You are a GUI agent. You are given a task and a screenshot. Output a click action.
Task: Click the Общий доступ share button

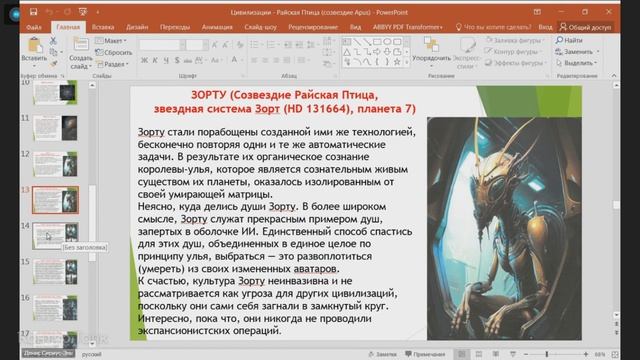[585, 27]
